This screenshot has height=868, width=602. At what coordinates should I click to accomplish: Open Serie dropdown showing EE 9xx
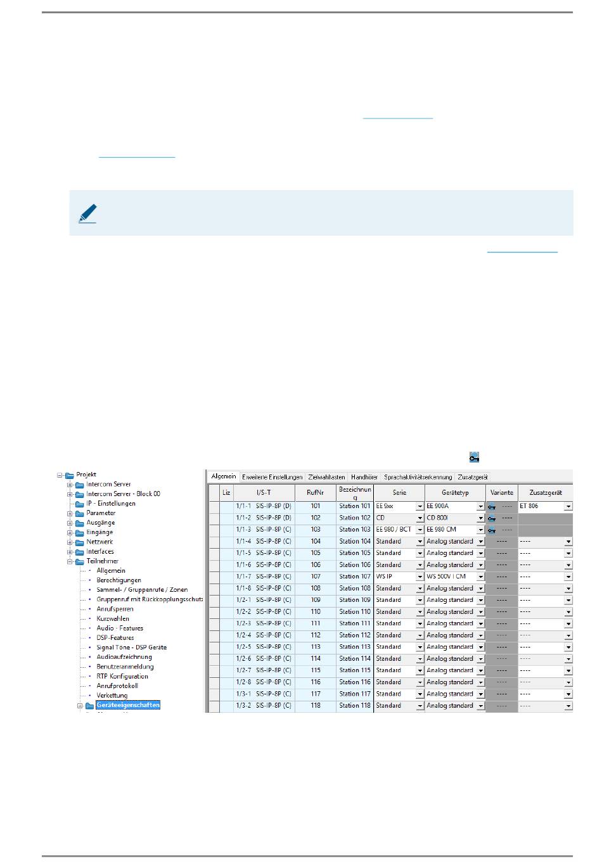[x=419, y=506]
